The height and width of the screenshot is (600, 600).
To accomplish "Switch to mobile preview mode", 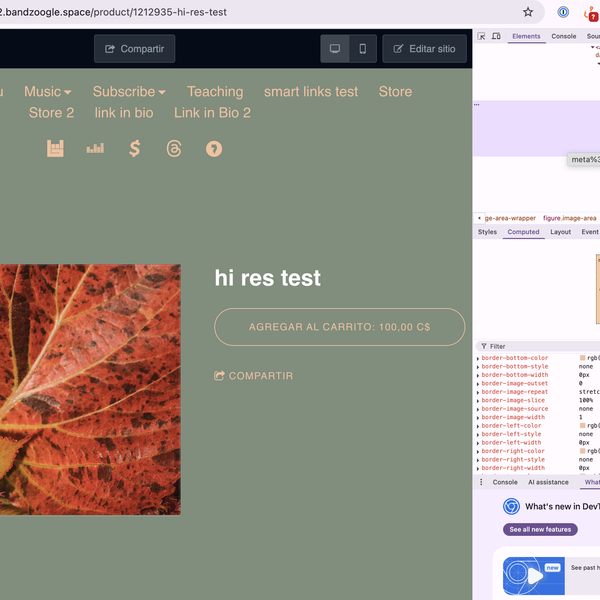I will (362, 49).
